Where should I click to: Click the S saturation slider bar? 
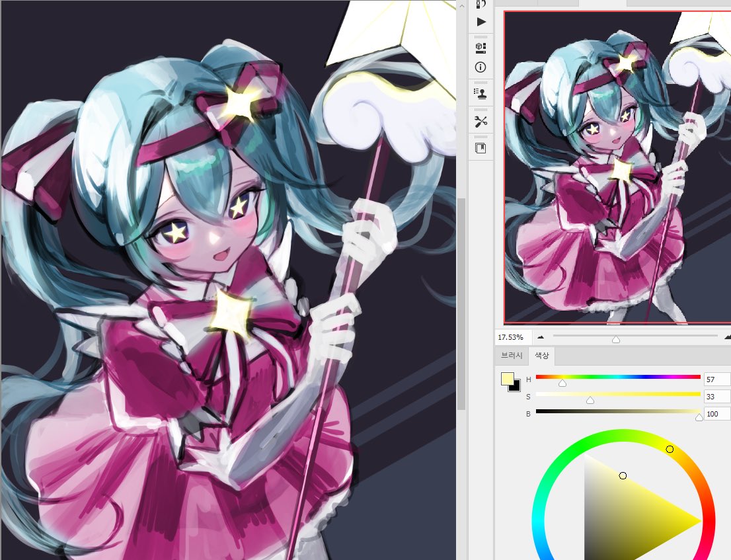coord(618,394)
